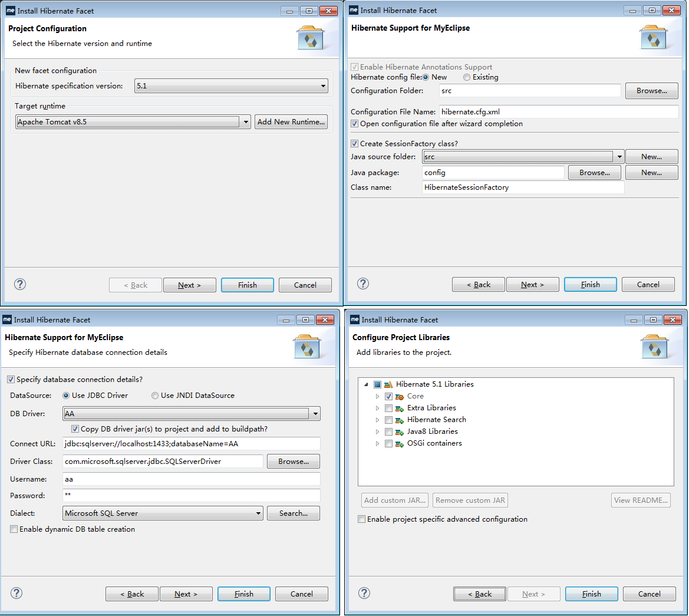The image size is (689, 616).
Task: Click Finish in Configure Project Libraries window
Action: point(591,594)
